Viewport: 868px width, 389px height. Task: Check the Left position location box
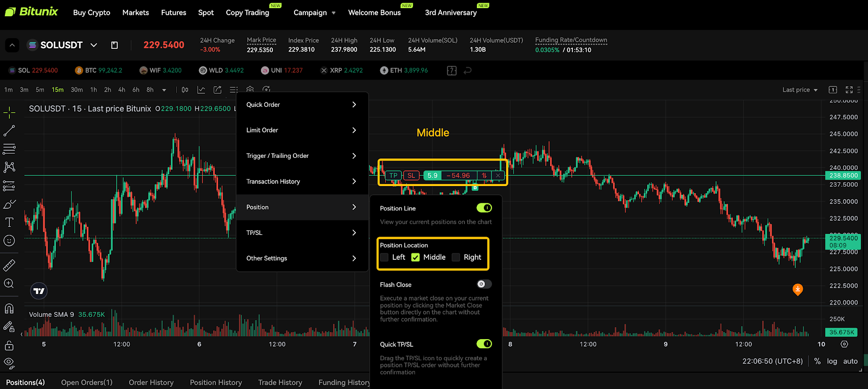point(384,257)
